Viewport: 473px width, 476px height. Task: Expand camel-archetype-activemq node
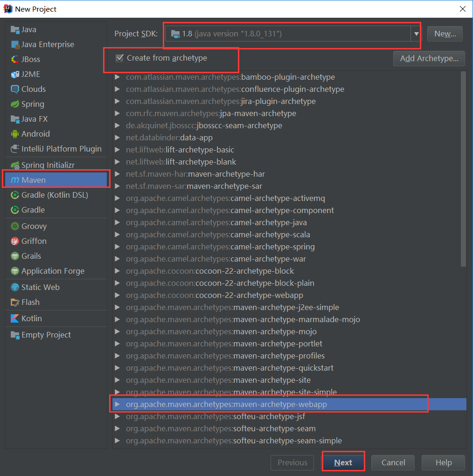click(117, 198)
